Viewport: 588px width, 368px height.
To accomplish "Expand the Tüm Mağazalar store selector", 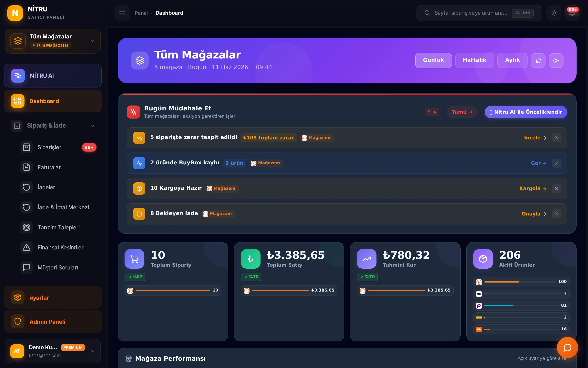I will coord(53,41).
